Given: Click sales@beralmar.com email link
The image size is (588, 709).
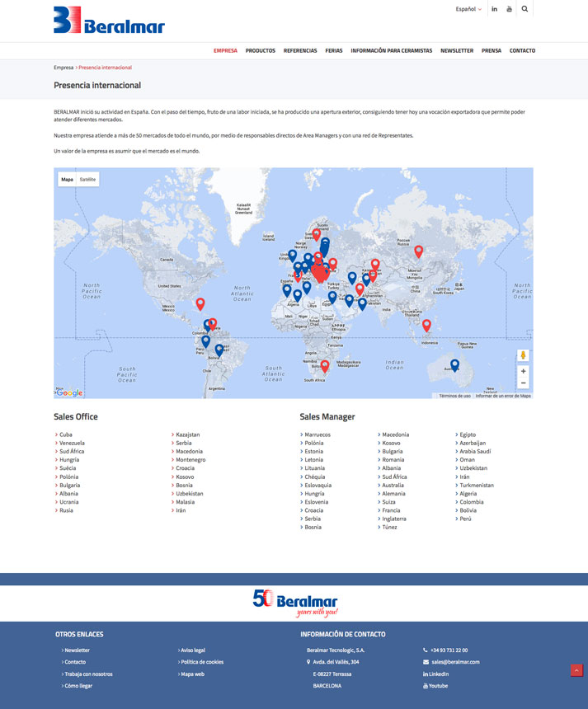Looking at the screenshot, I should (x=455, y=662).
